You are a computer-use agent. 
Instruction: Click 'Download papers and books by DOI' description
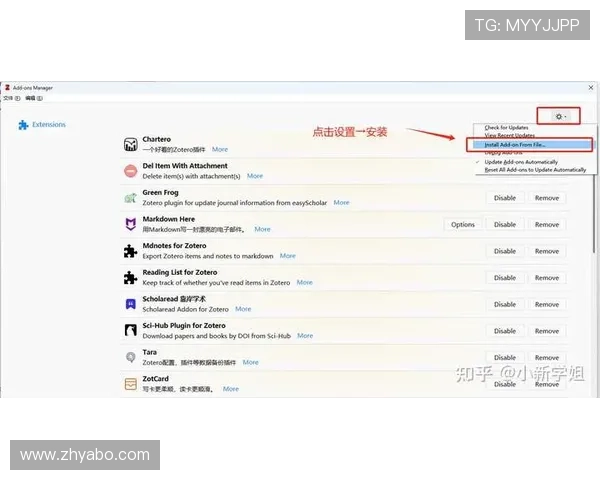pos(217,336)
